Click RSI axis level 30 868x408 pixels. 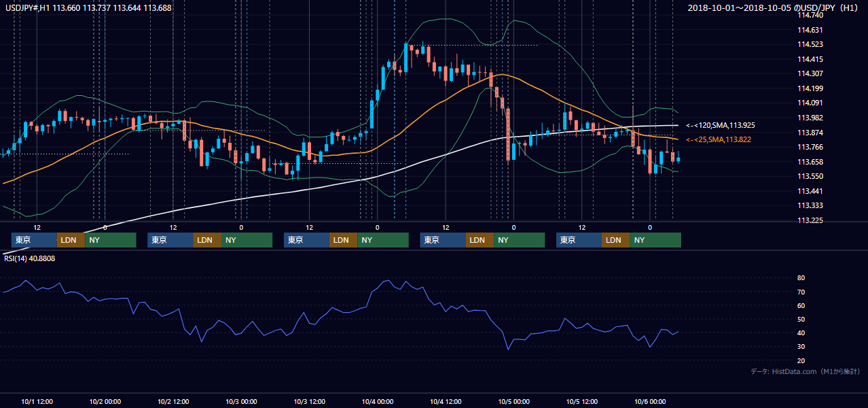(x=801, y=347)
